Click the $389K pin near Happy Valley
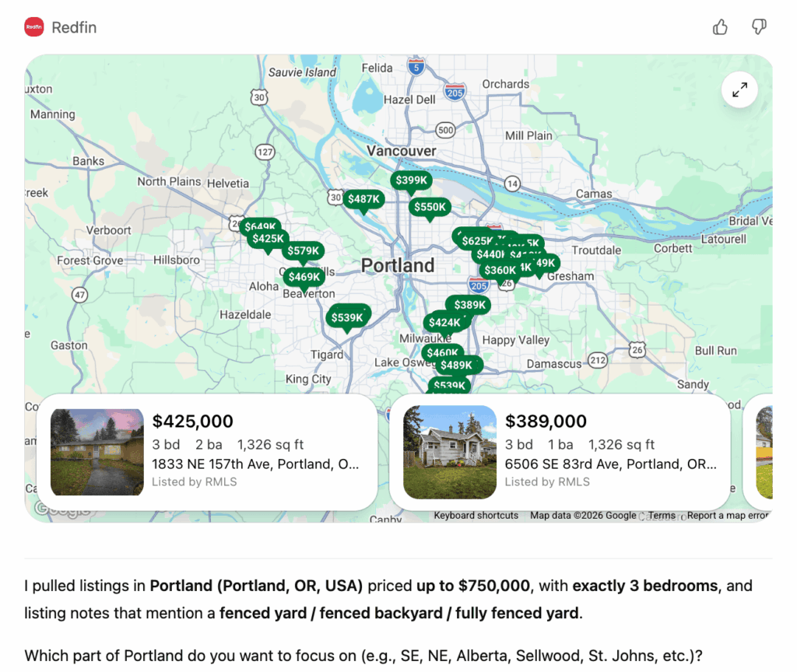The height and width of the screenshot is (672, 797). [469, 306]
